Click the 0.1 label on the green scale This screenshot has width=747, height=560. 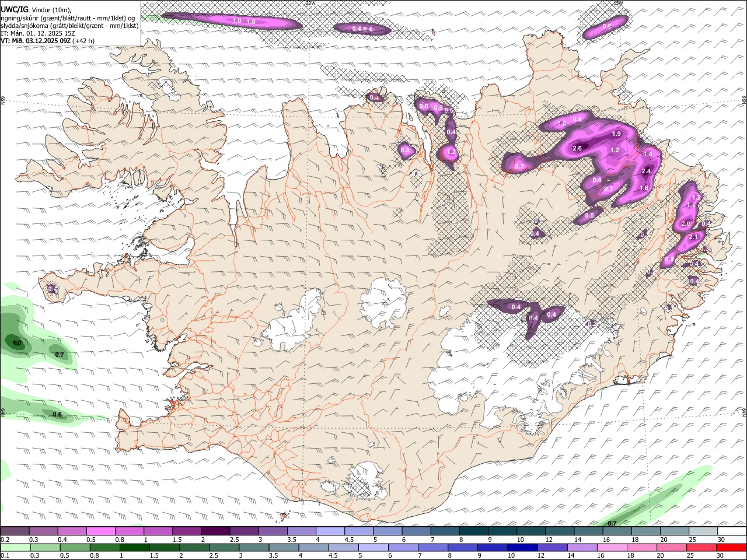pyautogui.click(x=5, y=555)
